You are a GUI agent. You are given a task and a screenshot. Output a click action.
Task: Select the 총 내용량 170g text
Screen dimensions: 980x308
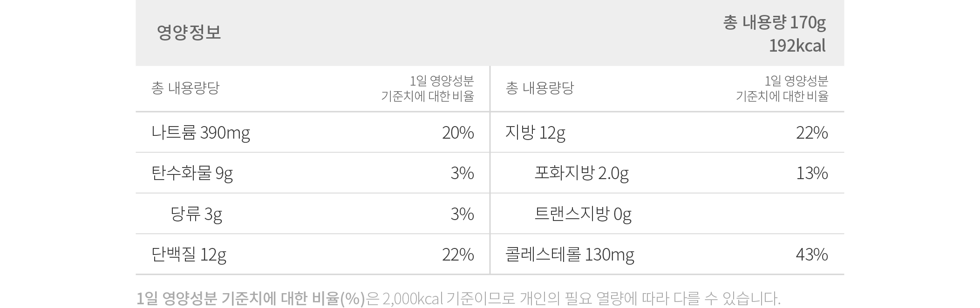point(774,22)
